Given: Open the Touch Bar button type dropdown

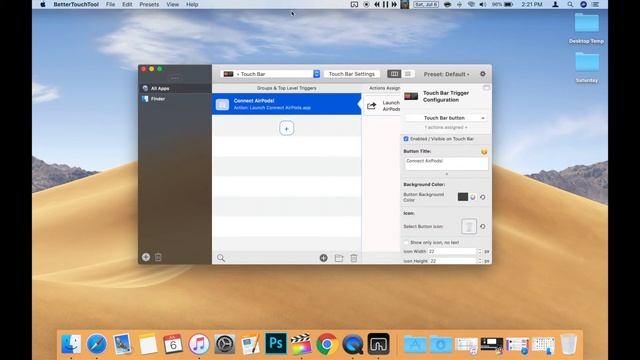Looking at the screenshot, I should pyautogui.click(x=446, y=118).
